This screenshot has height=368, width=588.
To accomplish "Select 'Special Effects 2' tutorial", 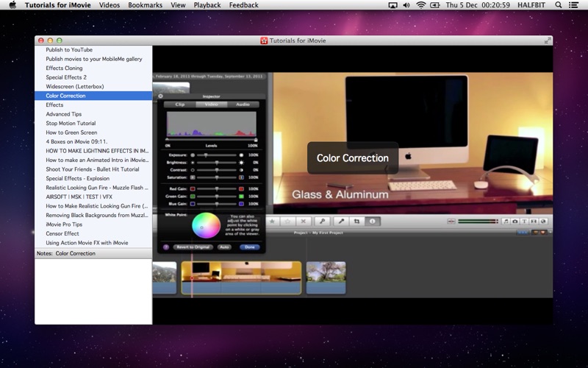I will (x=66, y=77).
